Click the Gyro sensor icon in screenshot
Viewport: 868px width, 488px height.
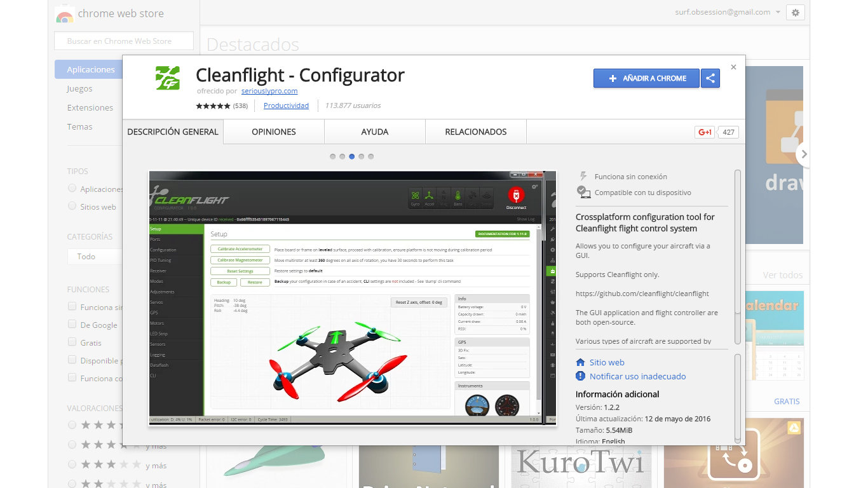[415, 198]
